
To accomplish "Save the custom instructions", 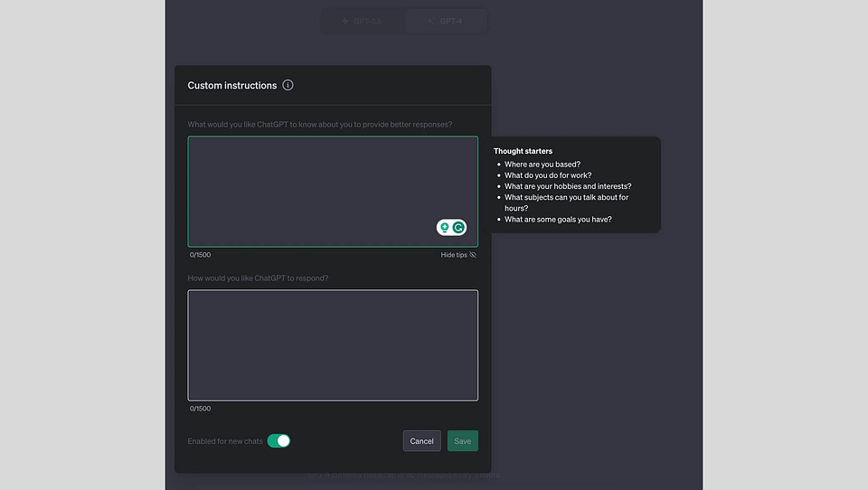I will coord(463,440).
